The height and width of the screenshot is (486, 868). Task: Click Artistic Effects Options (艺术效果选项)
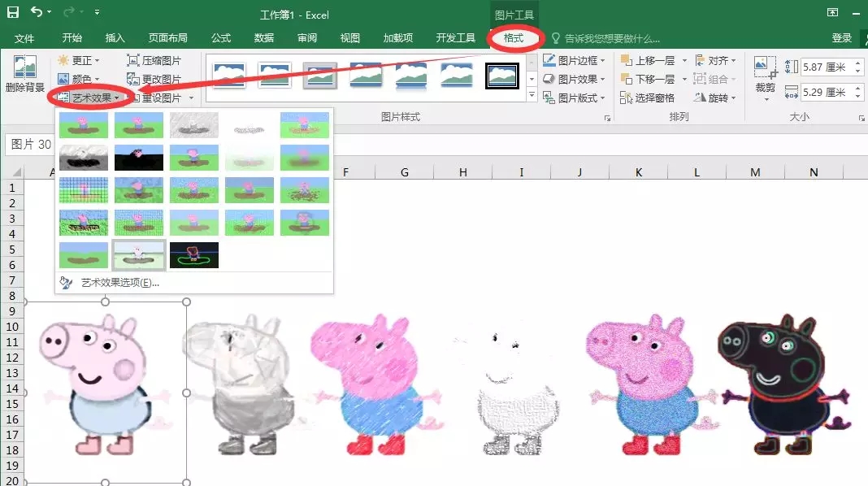[x=119, y=283]
